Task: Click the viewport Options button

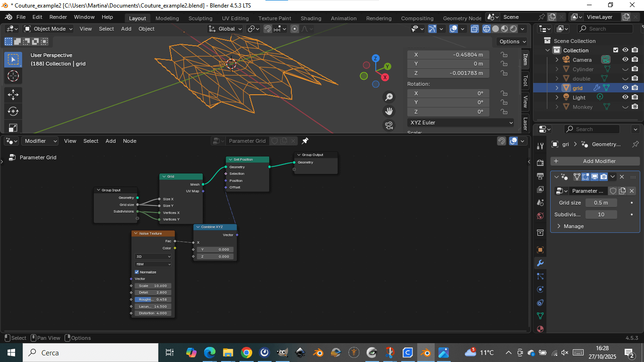Action: 512,41
